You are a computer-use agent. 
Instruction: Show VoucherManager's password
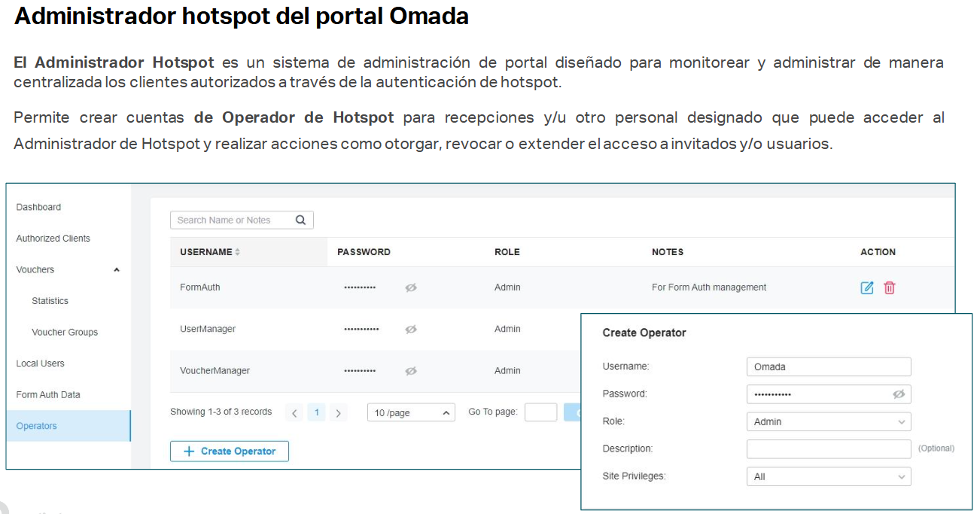click(410, 370)
